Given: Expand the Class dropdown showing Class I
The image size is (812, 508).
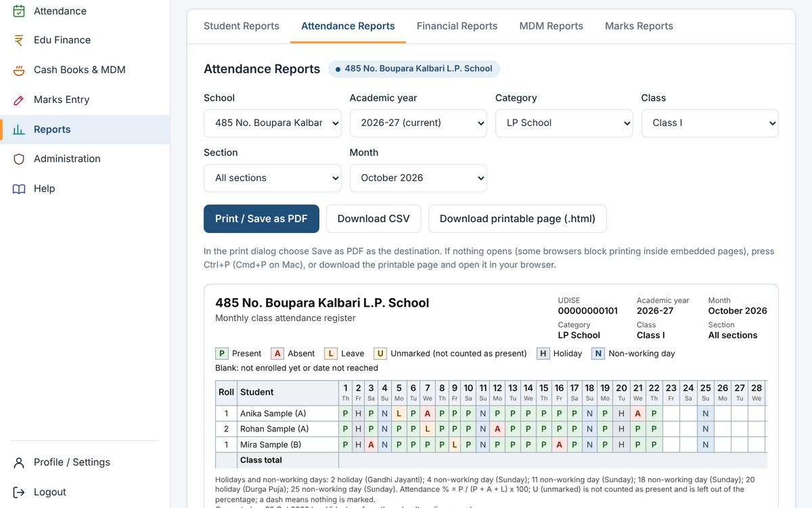Looking at the screenshot, I should click(710, 123).
